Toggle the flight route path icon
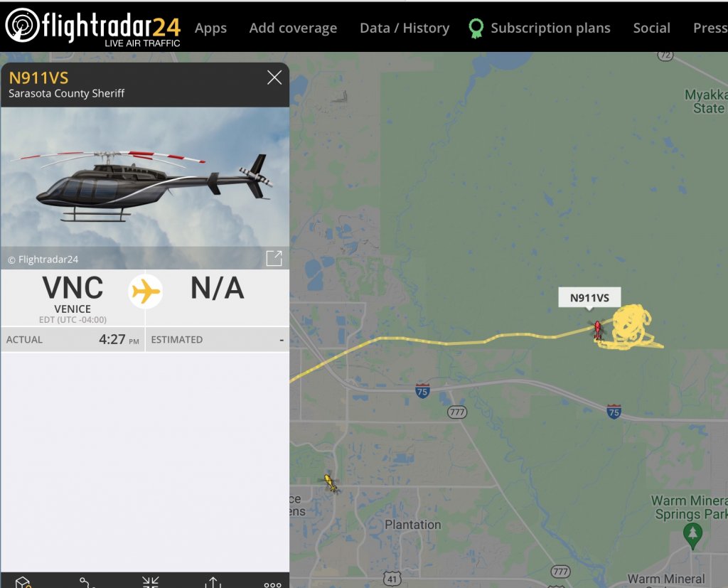This screenshot has width=728, height=588. [86, 582]
